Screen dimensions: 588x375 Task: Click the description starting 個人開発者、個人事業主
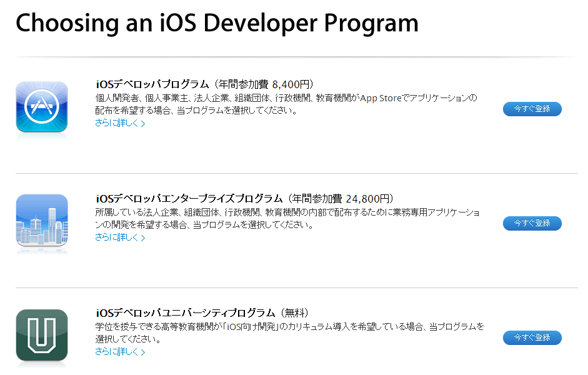coord(286,104)
